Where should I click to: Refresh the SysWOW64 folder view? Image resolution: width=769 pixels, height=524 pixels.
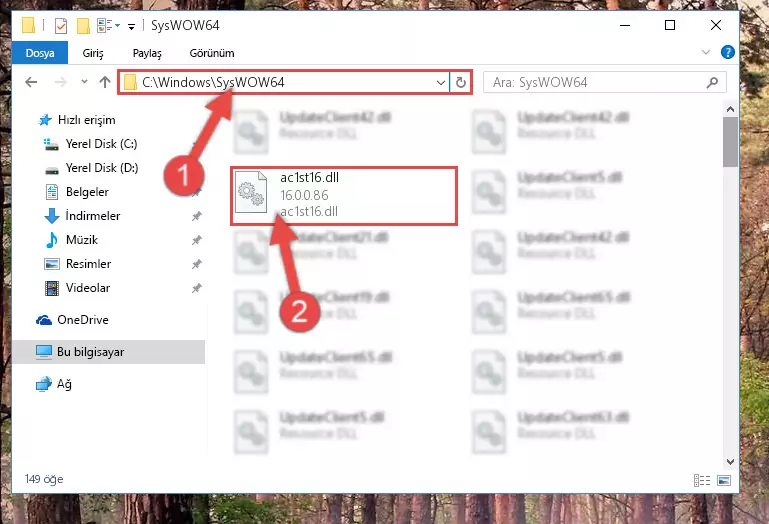[461, 82]
